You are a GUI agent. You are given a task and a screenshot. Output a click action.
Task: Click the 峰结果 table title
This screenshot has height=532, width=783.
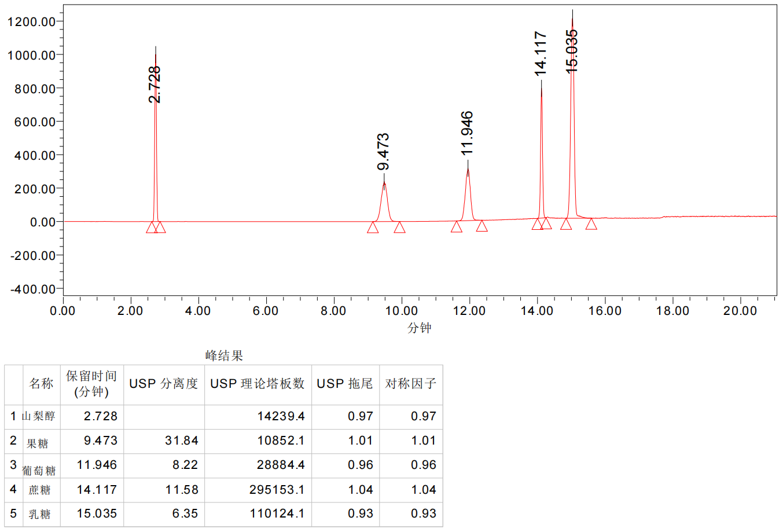click(224, 355)
